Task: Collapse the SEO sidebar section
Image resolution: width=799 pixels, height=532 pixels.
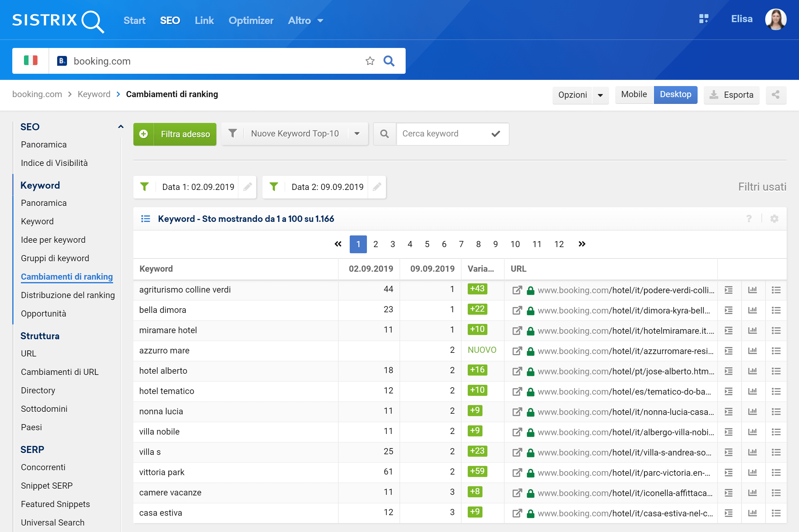Action: tap(120, 127)
